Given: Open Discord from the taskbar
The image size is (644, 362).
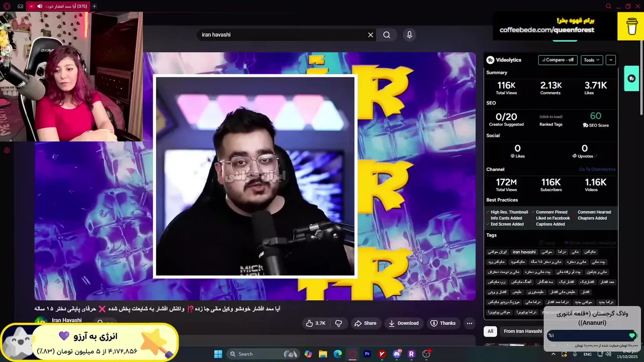Looking at the screenshot, I should 397,354.
